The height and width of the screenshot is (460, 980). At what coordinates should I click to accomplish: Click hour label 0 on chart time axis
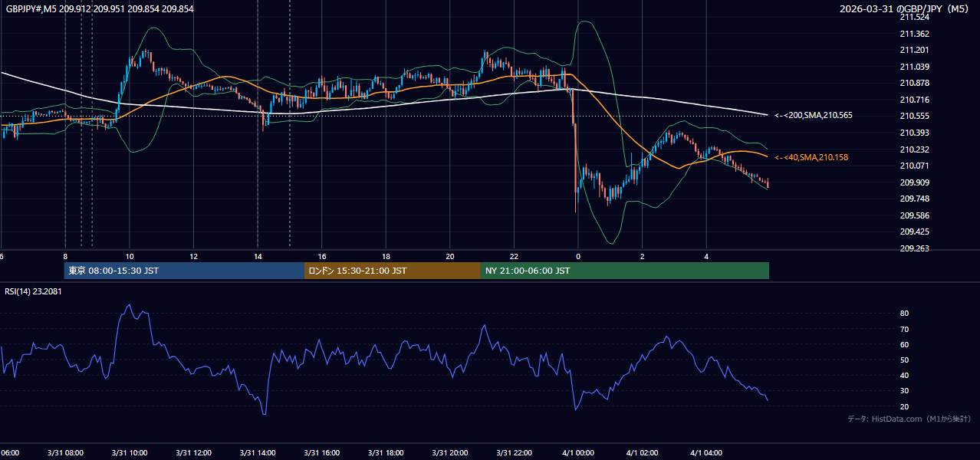578,257
